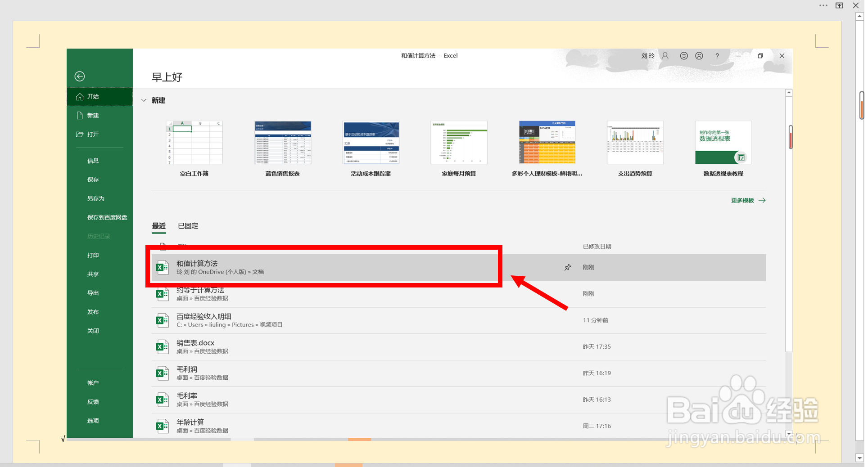This screenshot has width=868, height=467.
Task: Click the new document icon beside 新建
Action: (x=80, y=116)
